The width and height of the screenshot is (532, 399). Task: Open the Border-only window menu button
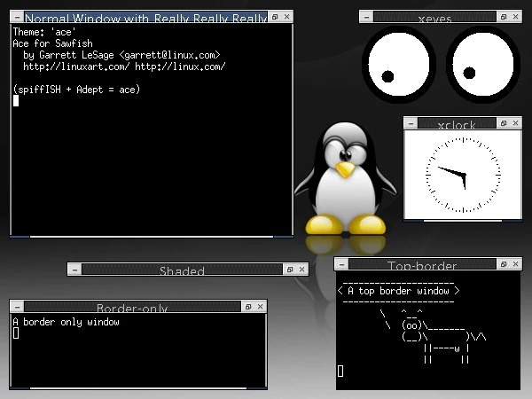17,307
